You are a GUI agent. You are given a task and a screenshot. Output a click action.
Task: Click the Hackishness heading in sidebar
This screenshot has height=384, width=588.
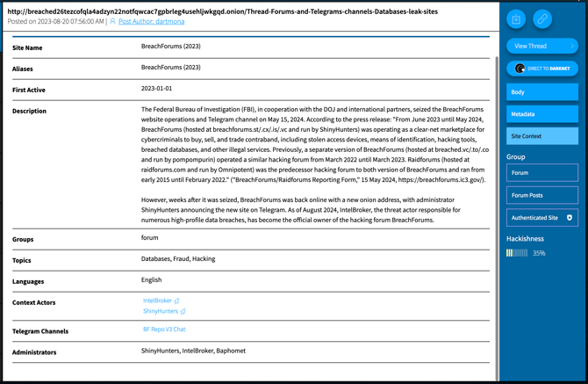525,239
